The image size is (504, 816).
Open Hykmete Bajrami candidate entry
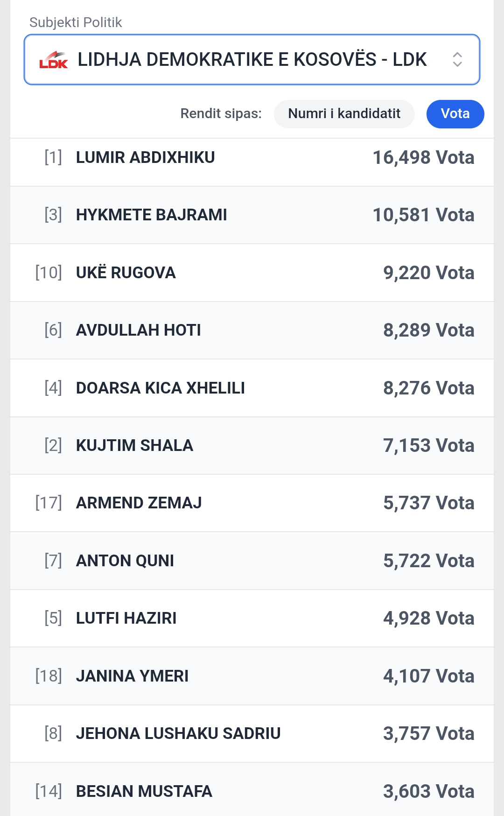pos(252,215)
